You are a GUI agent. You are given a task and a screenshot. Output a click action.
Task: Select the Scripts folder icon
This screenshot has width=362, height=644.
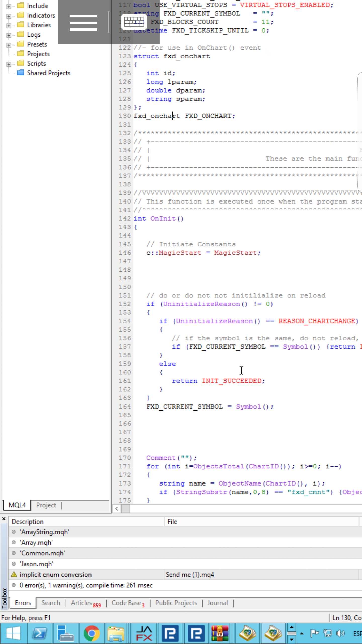pyautogui.click(x=20, y=63)
